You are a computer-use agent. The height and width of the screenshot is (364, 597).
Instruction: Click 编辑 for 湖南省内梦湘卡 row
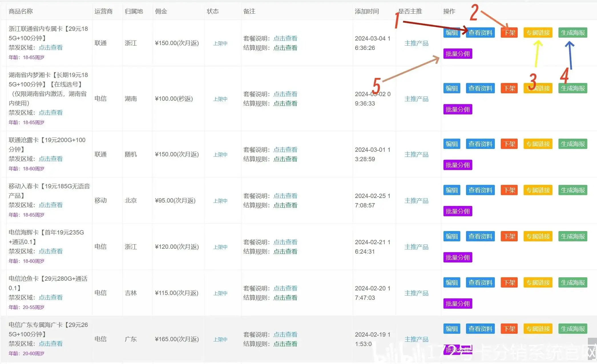(x=452, y=88)
